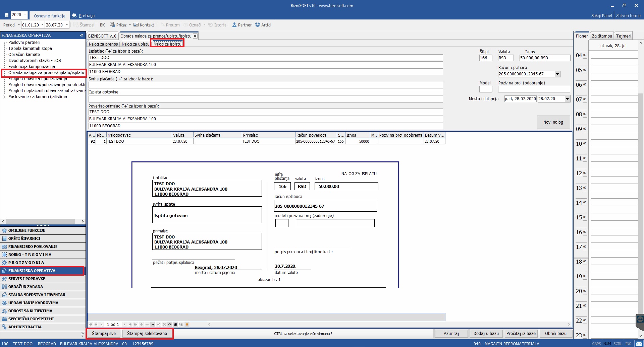The height and width of the screenshot is (347, 644).
Task: Open the Mesto i dat.prij. date picker dropdown
Action: 567,99
